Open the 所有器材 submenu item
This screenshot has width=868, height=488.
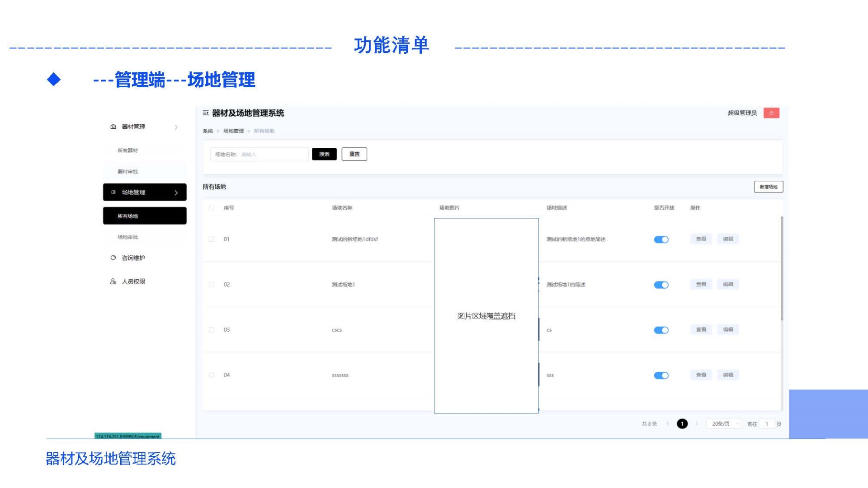(x=128, y=150)
